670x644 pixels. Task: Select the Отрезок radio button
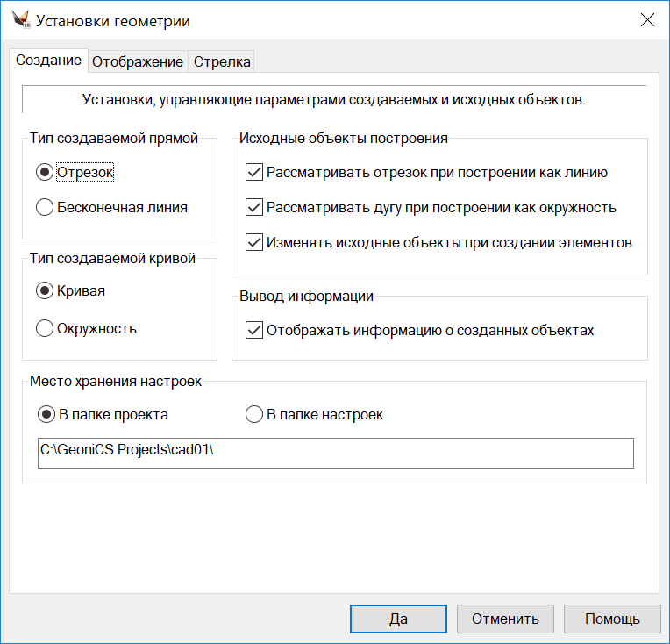click(x=45, y=173)
